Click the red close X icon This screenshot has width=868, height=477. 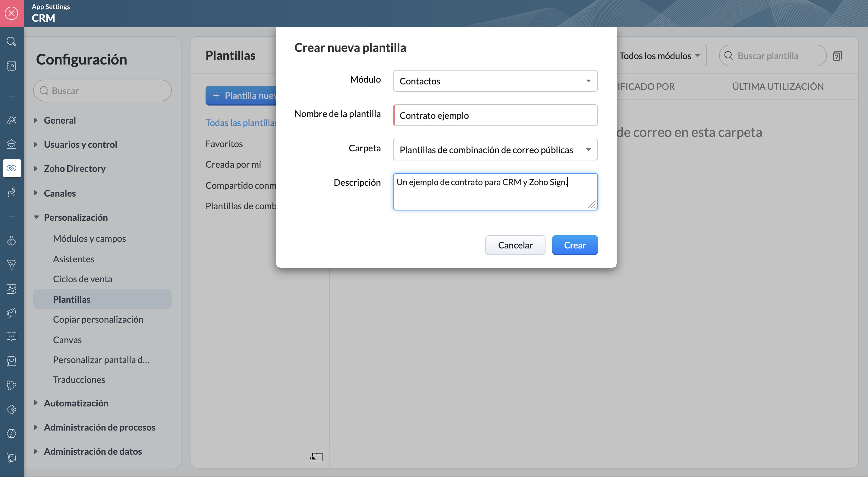(x=12, y=13)
